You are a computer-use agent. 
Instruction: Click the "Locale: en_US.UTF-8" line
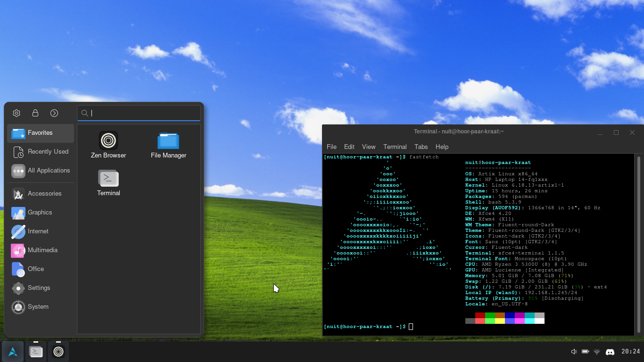tap(496, 304)
